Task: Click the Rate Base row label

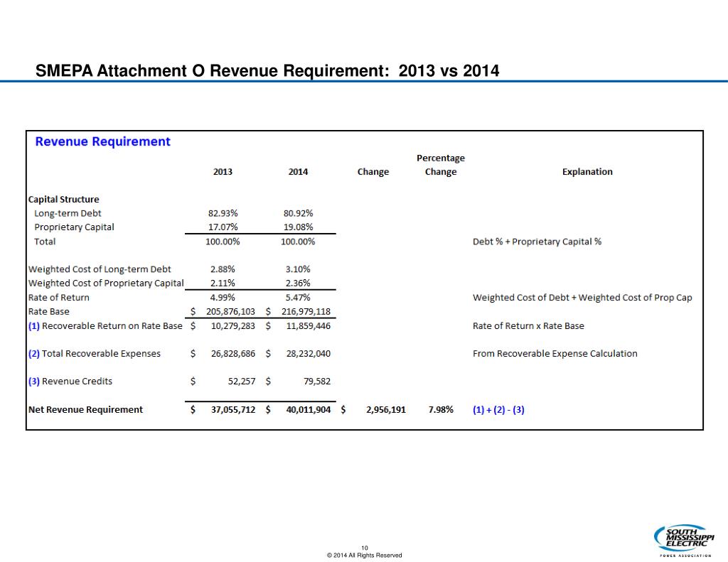Action: click(x=49, y=312)
